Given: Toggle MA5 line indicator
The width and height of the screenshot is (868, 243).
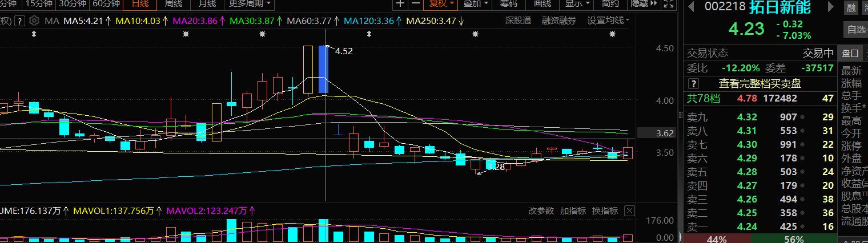Looking at the screenshot, I should pos(87,21).
